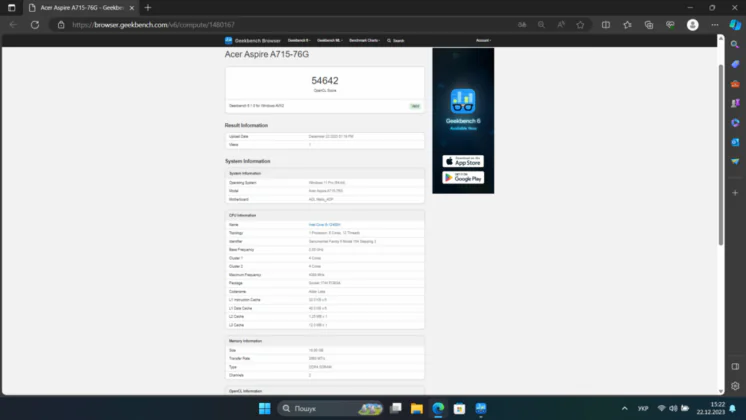Click the taskbar search box Пошук
The width and height of the screenshot is (746, 420).
click(331, 408)
